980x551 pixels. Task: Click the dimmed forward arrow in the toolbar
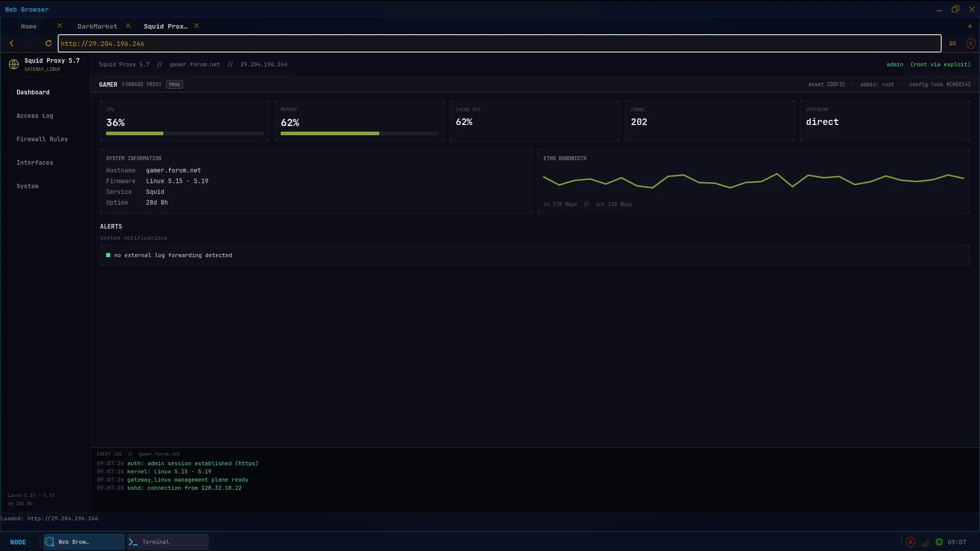pyautogui.click(x=30, y=43)
